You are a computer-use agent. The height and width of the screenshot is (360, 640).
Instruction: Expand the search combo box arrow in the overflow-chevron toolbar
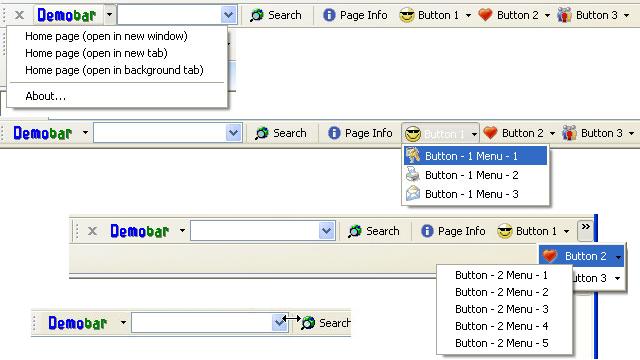click(327, 231)
